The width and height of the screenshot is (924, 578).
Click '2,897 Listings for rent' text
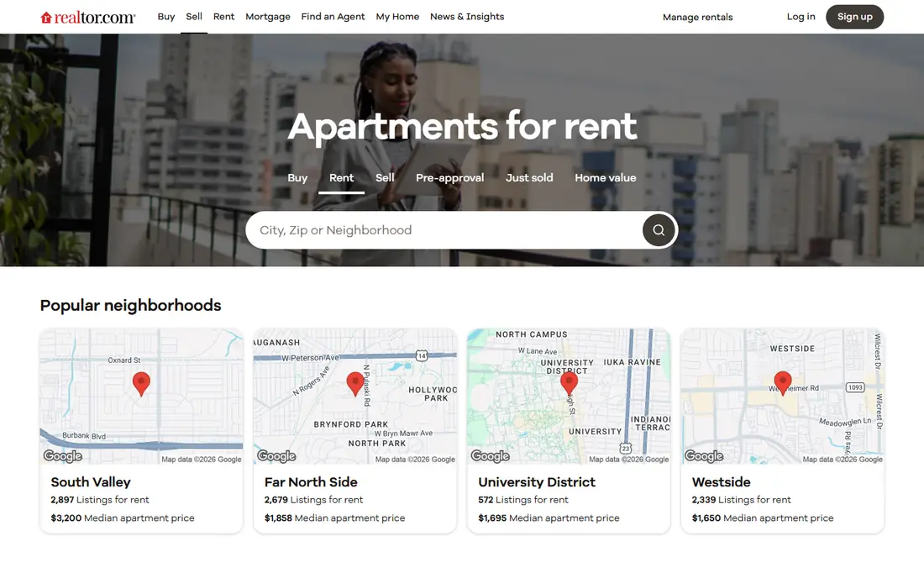click(100, 500)
